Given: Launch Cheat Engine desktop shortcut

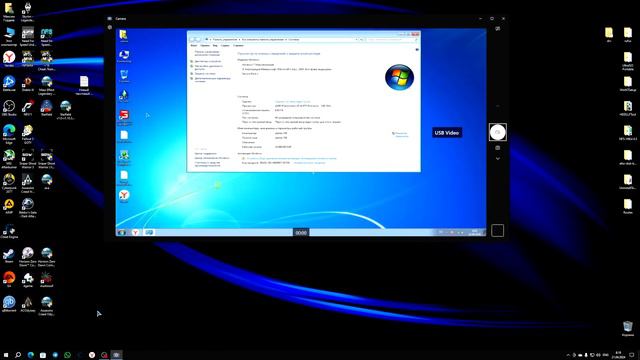Looking at the screenshot, I should [9, 231].
